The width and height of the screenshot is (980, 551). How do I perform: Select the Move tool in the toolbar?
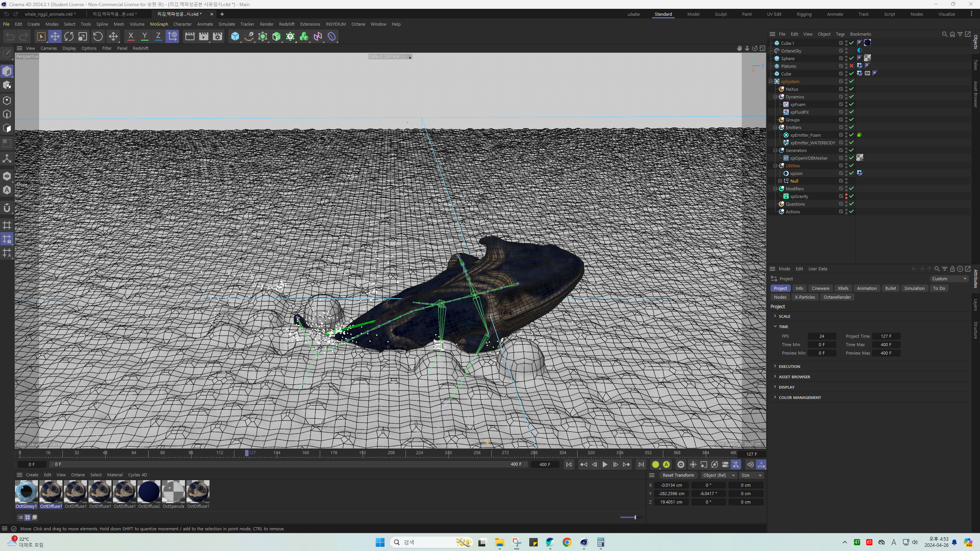point(55,37)
